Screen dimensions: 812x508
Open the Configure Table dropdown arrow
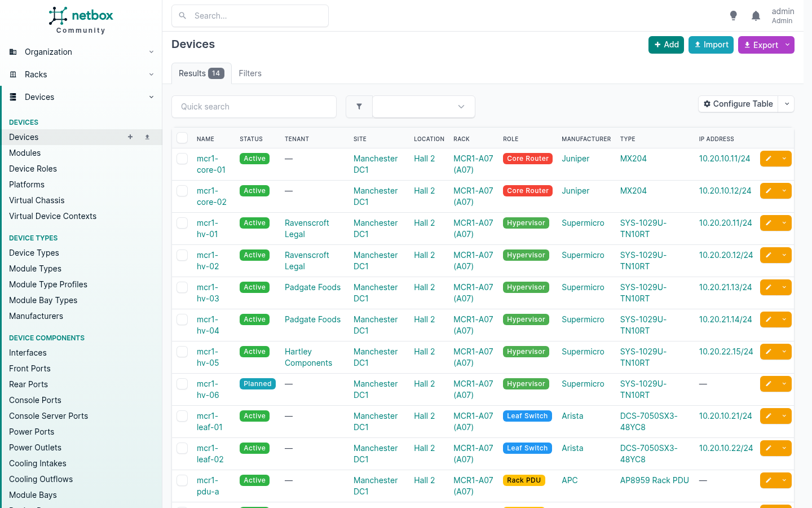[787, 104]
